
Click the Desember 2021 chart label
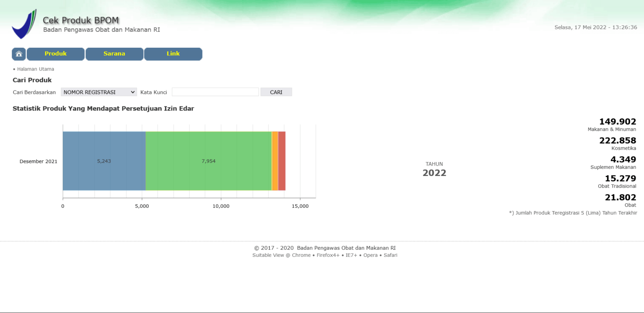click(39, 161)
